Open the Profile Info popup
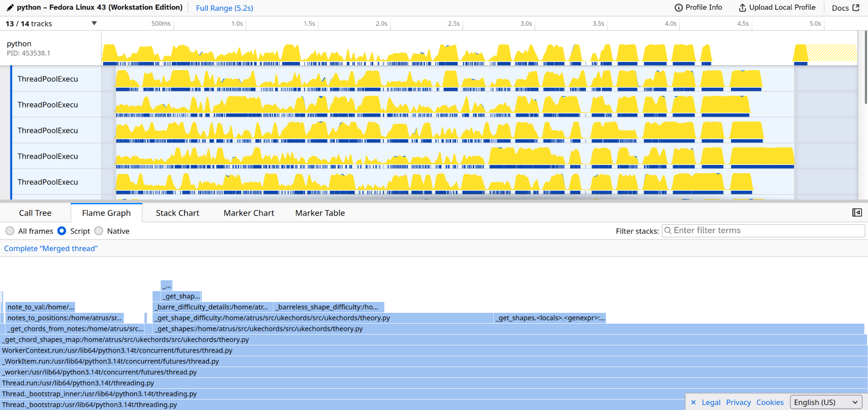Image resolution: width=868 pixels, height=410 pixels. coord(679,7)
